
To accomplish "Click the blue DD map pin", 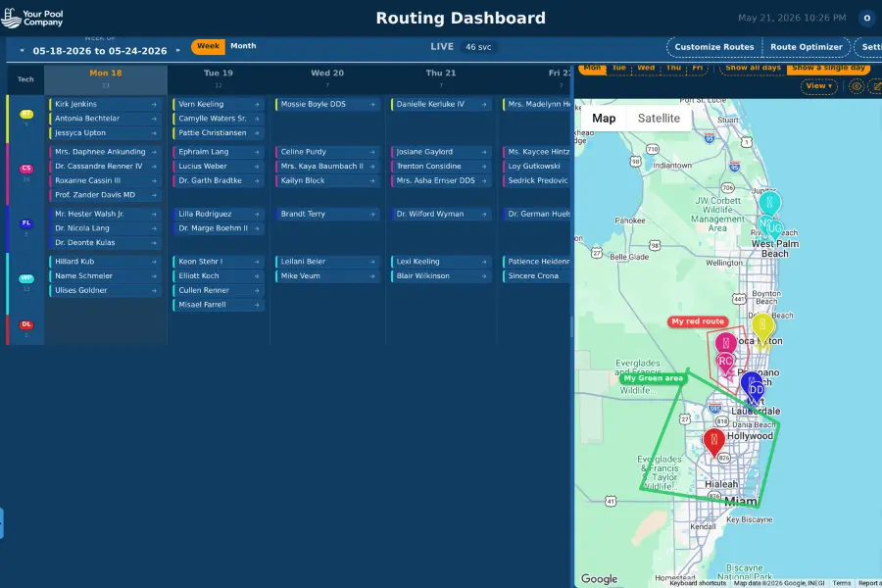I will 757,390.
